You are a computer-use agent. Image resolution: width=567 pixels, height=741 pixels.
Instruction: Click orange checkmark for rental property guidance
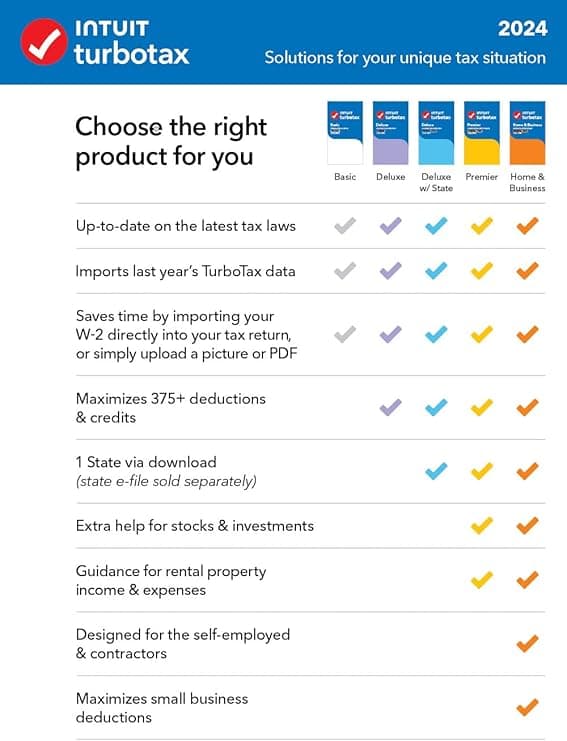[527, 580]
